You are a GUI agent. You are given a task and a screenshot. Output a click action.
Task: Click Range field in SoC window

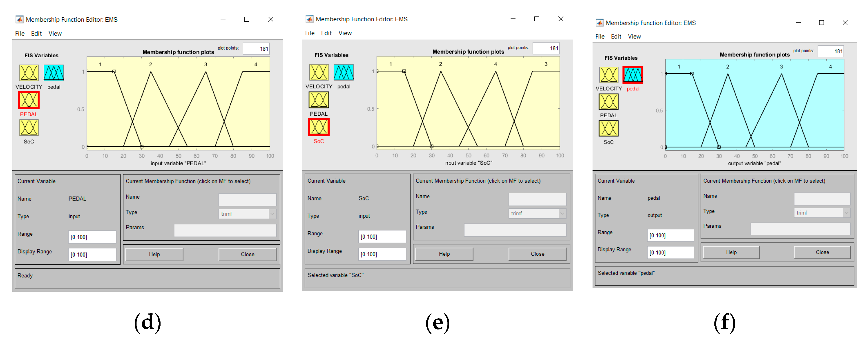[x=382, y=236]
